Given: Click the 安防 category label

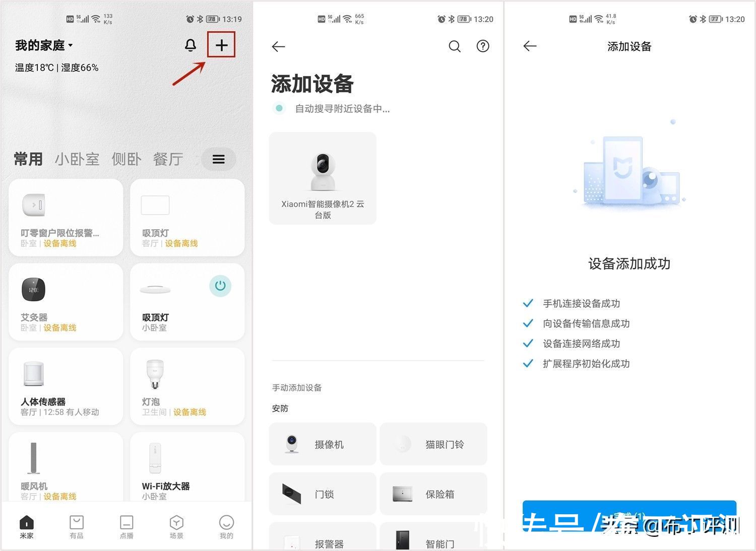Looking at the screenshot, I should click(x=280, y=408).
